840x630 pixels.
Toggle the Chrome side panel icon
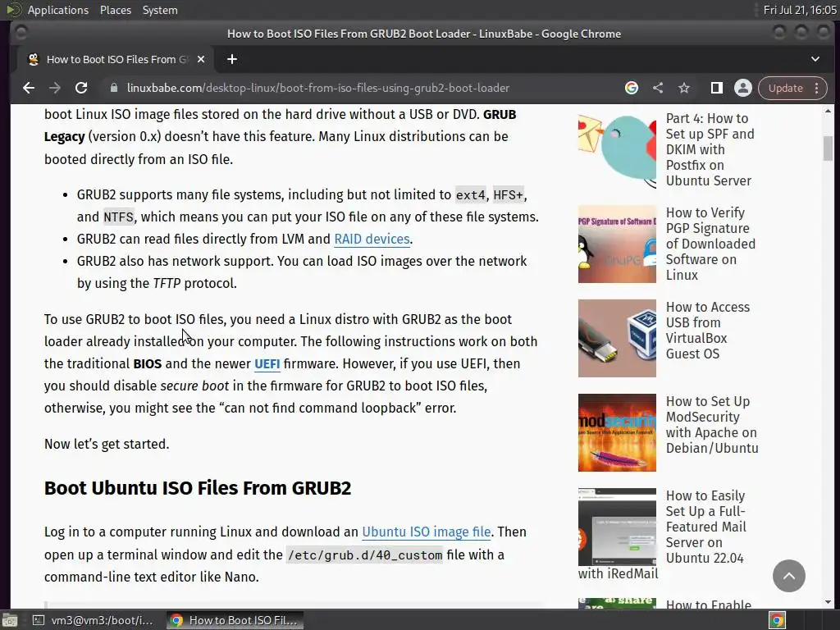pyautogui.click(x=716, y=88)
